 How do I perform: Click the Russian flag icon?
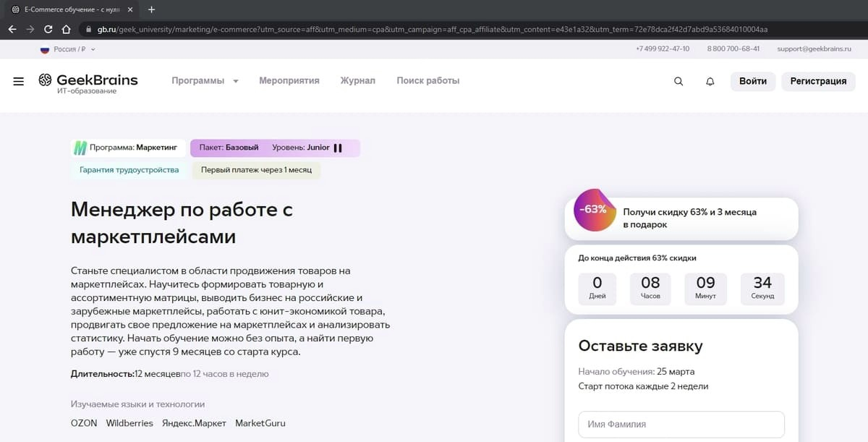point(44,49)
